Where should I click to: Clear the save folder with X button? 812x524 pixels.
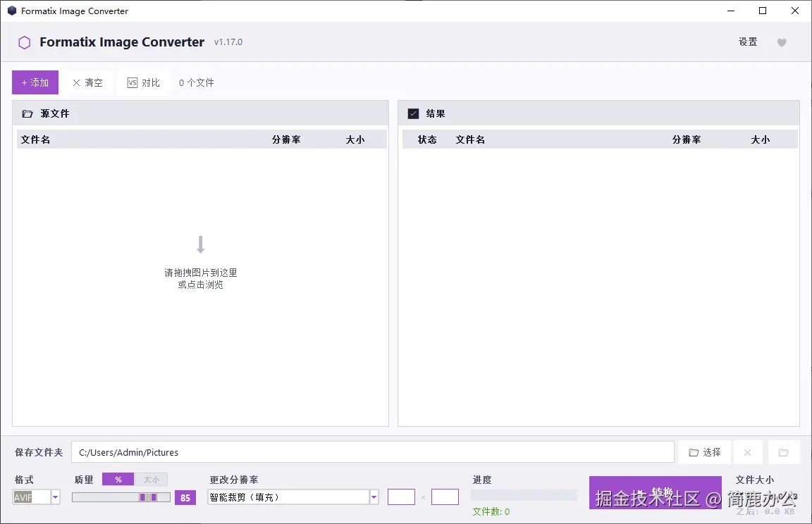(x=747, y=452)
